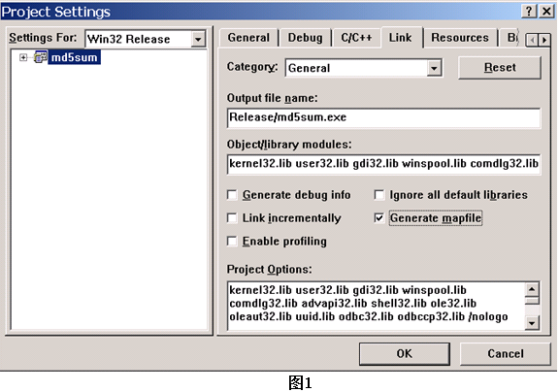Uncheck the Generate mapfile option
The height and width of the screenshot is (392, 559).
378,218
